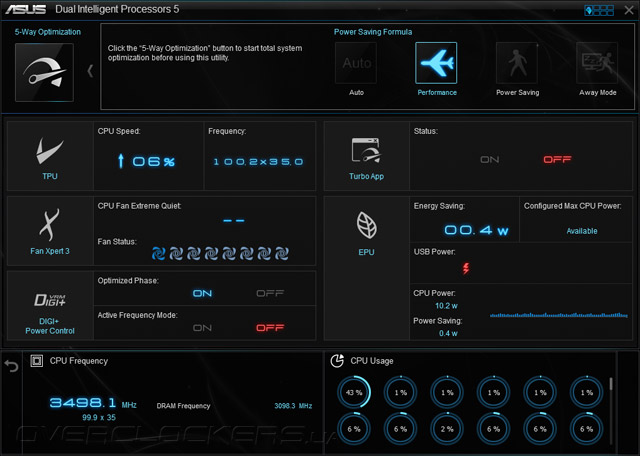Select Away Mode icon
Screen dimensions: 640x456
point(597,63)
